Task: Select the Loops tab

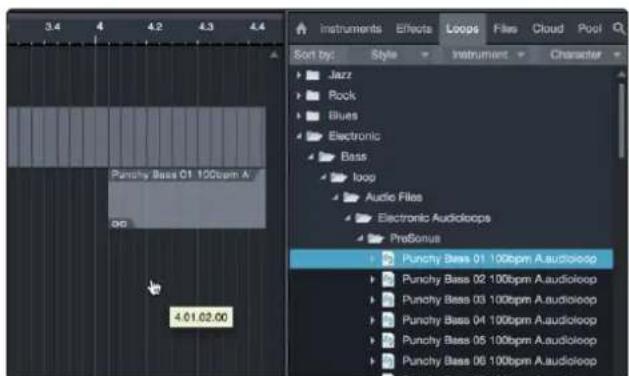Action: point(462,29)
